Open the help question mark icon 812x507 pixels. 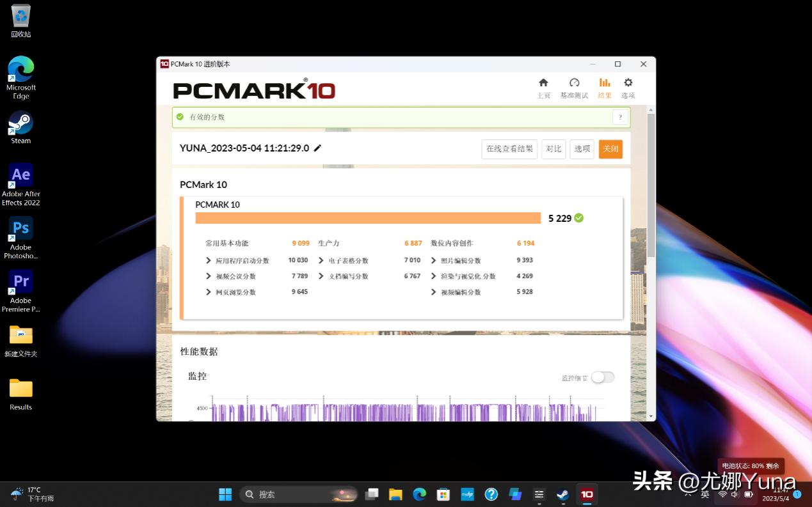(619, 117)
